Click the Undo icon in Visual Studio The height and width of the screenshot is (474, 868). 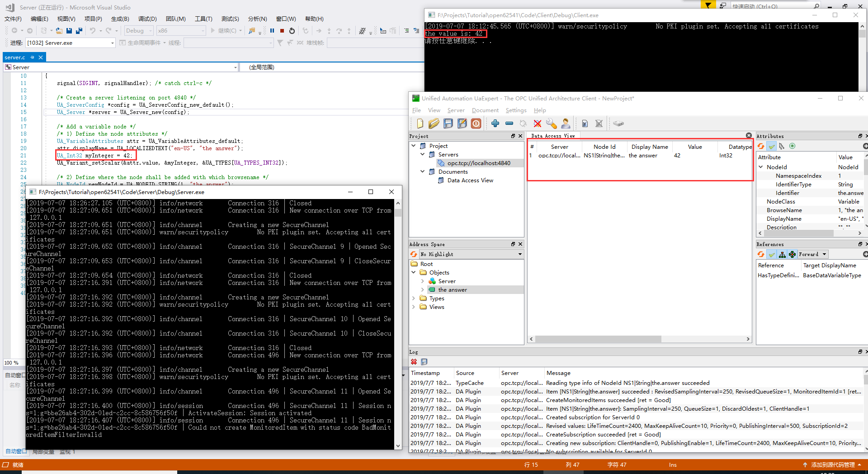(x=93, y=31)
